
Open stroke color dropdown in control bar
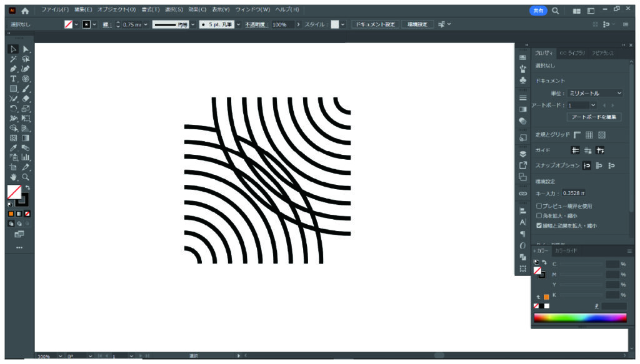coord(94,24)
